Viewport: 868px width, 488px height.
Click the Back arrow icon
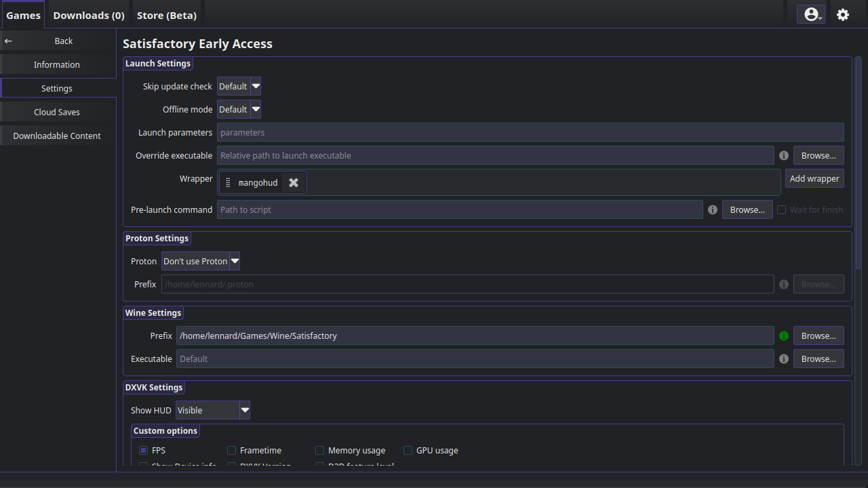click(x=8, y=41)
